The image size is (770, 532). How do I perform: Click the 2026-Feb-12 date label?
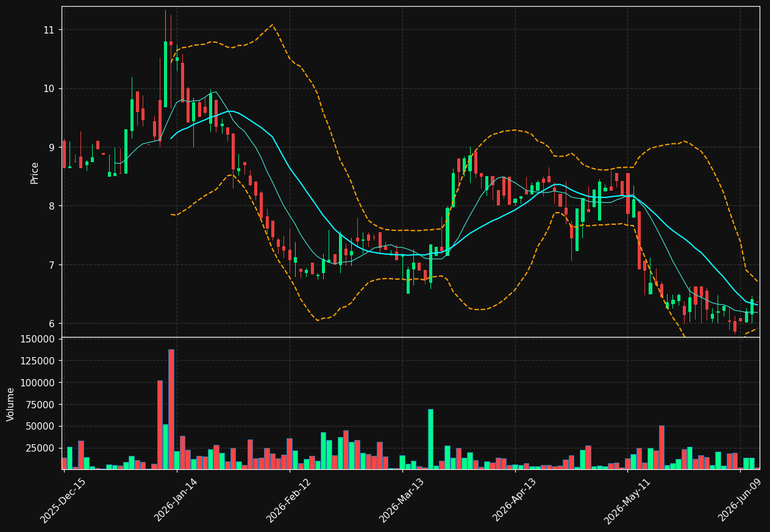[289, 500]
